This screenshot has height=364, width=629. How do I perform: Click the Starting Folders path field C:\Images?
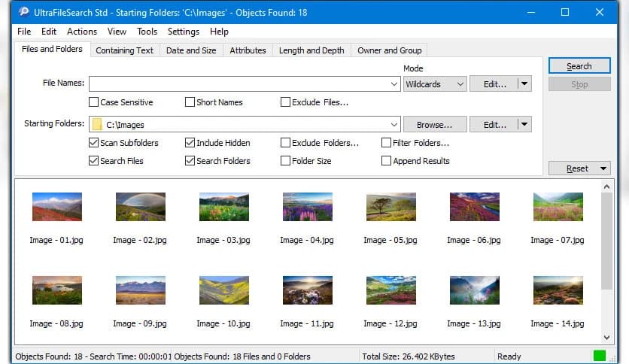pos(245,125)
